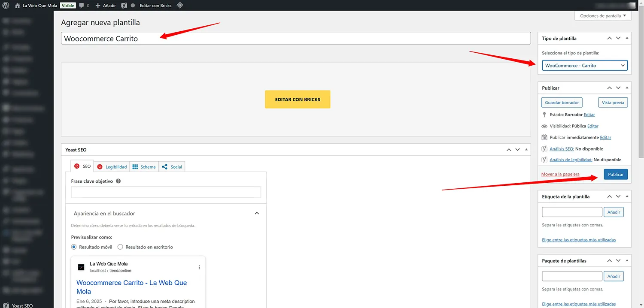
Task: Click favicon in the snippet preview
Action: pyautogui.click(x=81, y=267)
